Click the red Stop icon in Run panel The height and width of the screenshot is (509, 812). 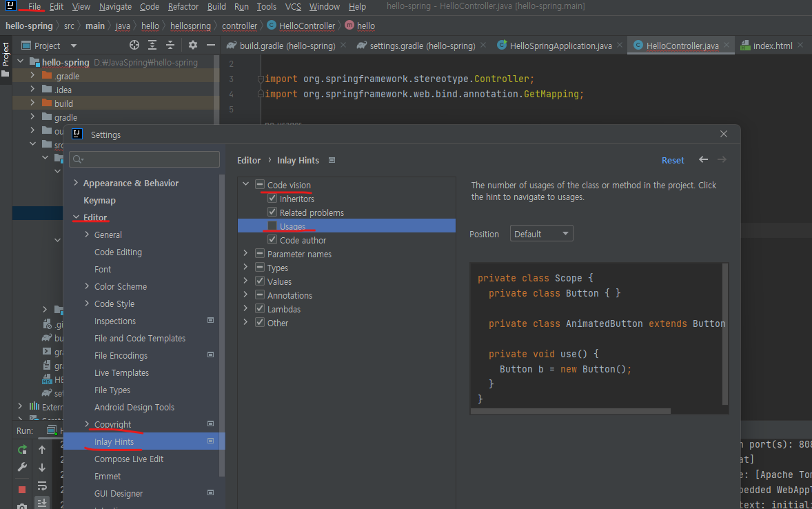click(x=22, y=489)
